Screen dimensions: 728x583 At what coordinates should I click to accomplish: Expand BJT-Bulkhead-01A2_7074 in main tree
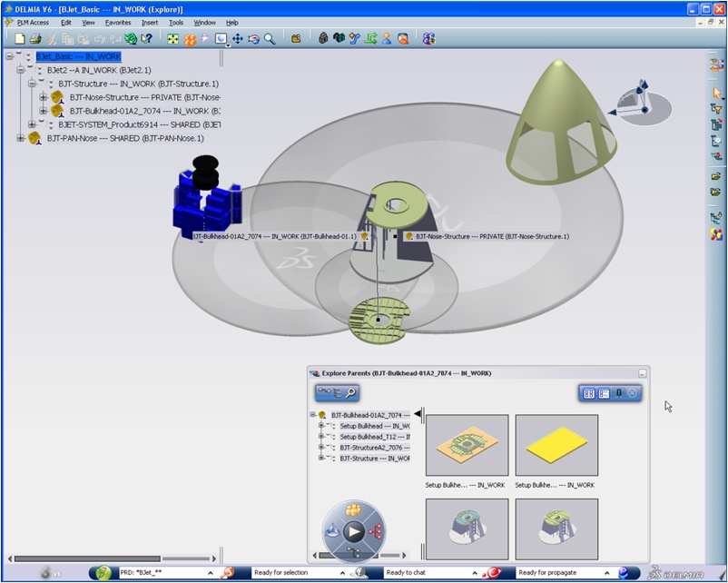44,111
